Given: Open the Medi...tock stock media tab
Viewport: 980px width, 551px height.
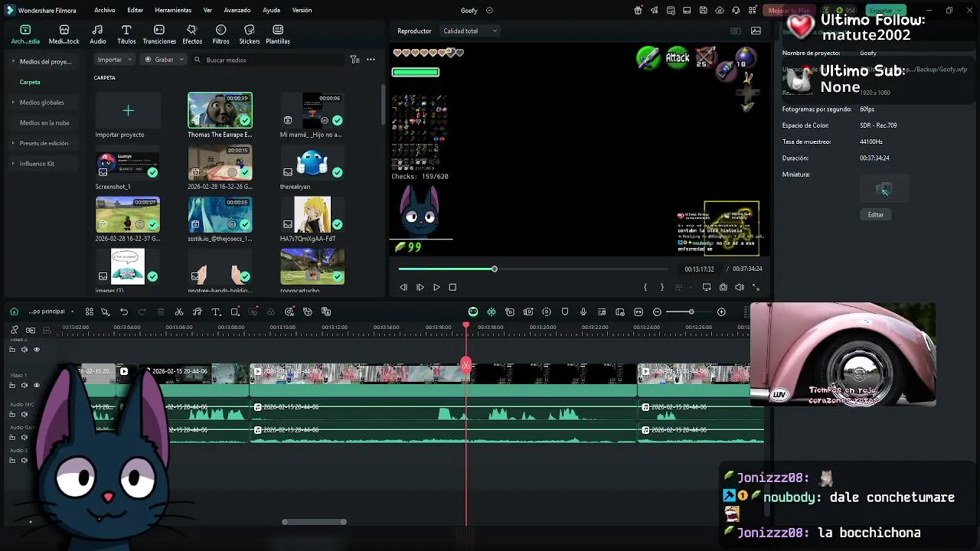Looking at the screenshot, I should pos(64,34).
